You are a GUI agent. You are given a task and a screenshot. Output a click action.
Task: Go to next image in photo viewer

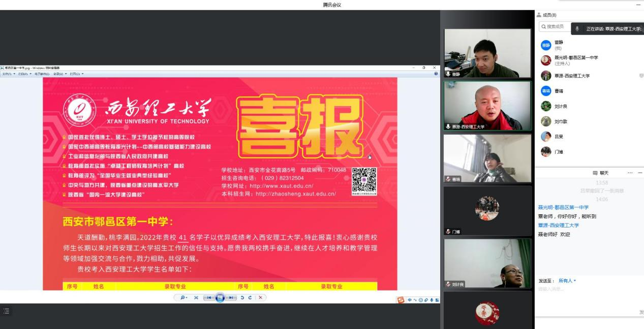[x=231, y=298]
